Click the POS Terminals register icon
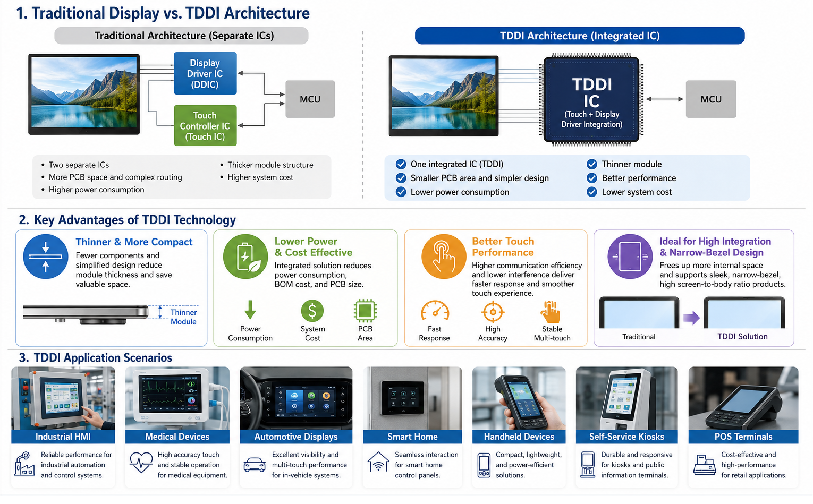This screenshot has width=813, height=504. click(x=705, y=465)
